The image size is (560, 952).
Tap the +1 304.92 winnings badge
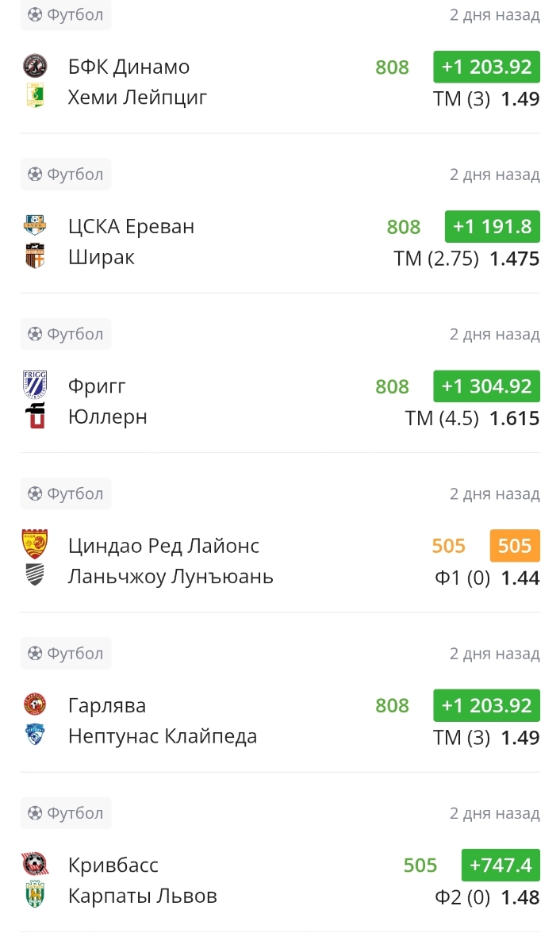click(486, 386)
